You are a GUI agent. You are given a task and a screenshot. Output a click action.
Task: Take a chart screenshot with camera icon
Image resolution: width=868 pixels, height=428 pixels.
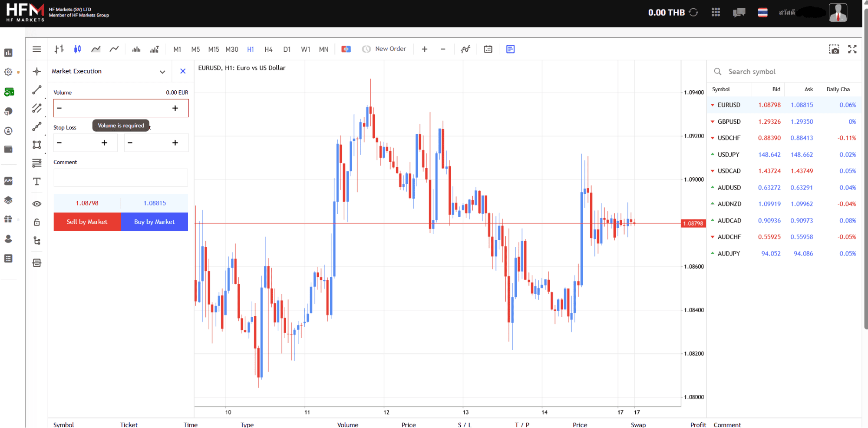pyautogui.click(x=834, y=49)
